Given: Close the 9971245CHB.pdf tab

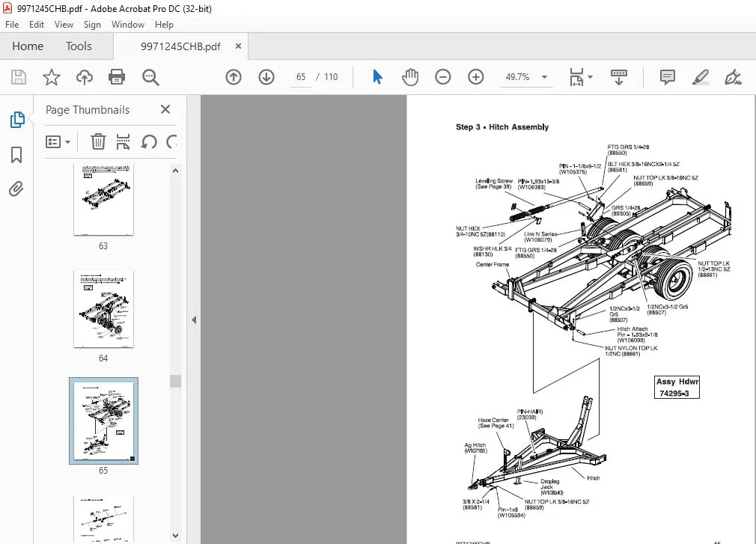Looking at the screenshot, I should (238, 46).
